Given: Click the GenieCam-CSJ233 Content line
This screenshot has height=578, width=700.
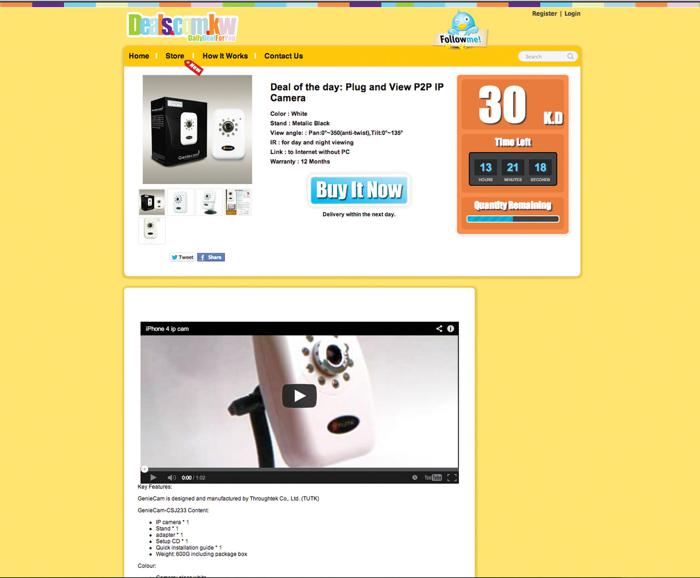Looking at the screenshot, I should [173, 510].
